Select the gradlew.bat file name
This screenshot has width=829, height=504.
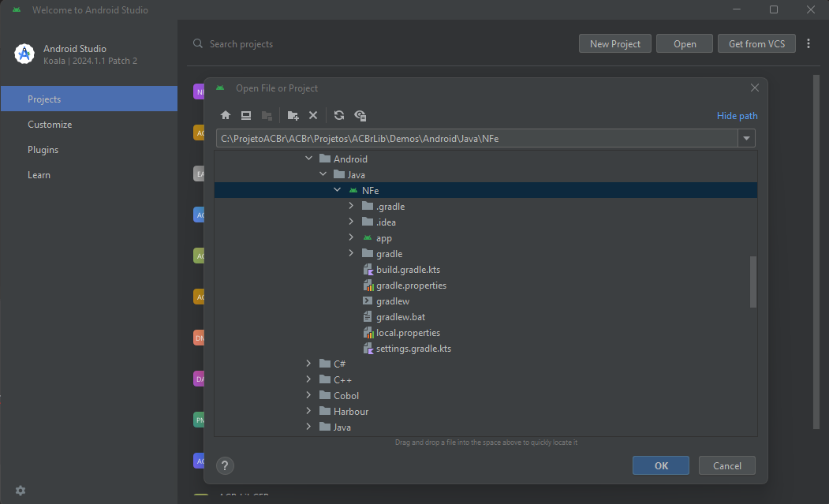click(401, 317)
